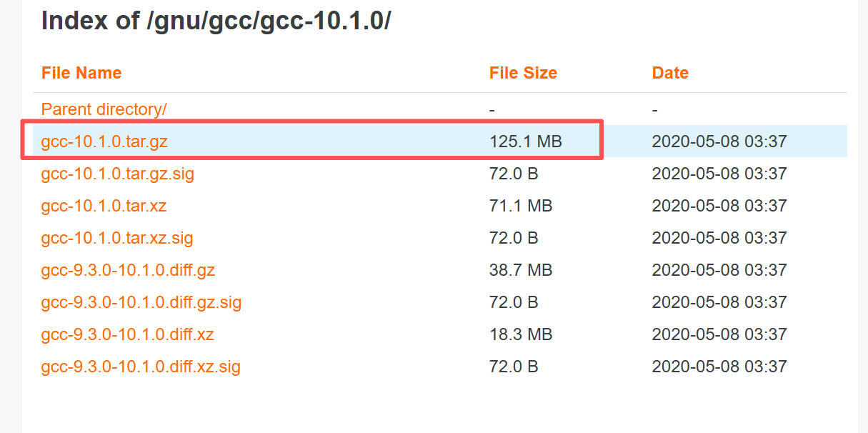Open gcc-9.3.0-10.1.0.diff.gz.sig link

pyautogui.click(x=141, y=302)
